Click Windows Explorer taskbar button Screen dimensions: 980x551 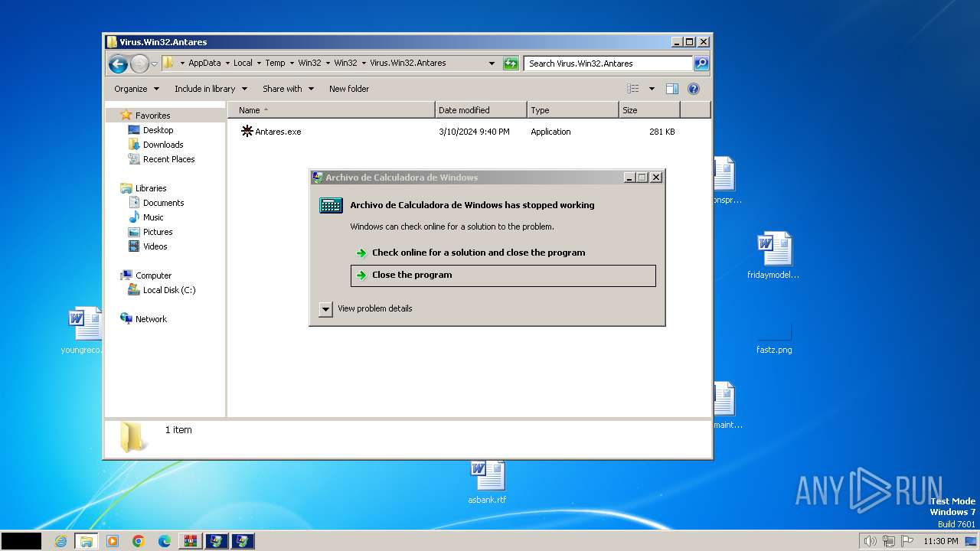87,541
